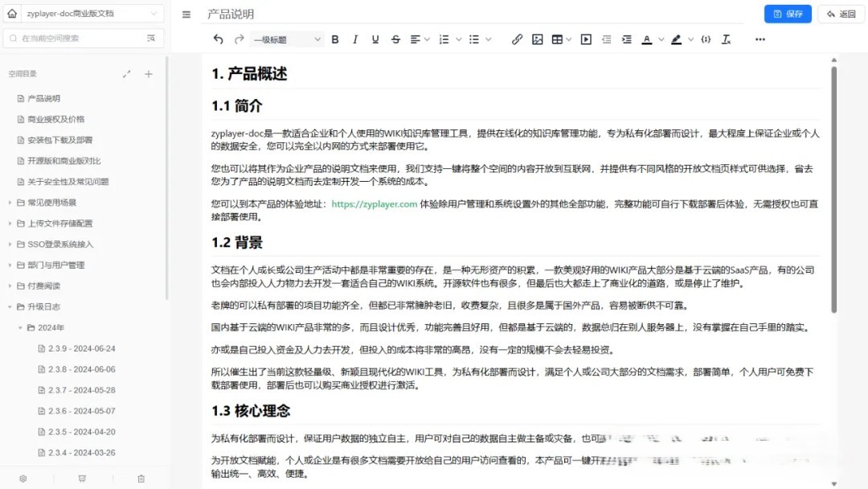Click the decrease indent icon
The image size is (868, 489).
click(x=607, y=39)
